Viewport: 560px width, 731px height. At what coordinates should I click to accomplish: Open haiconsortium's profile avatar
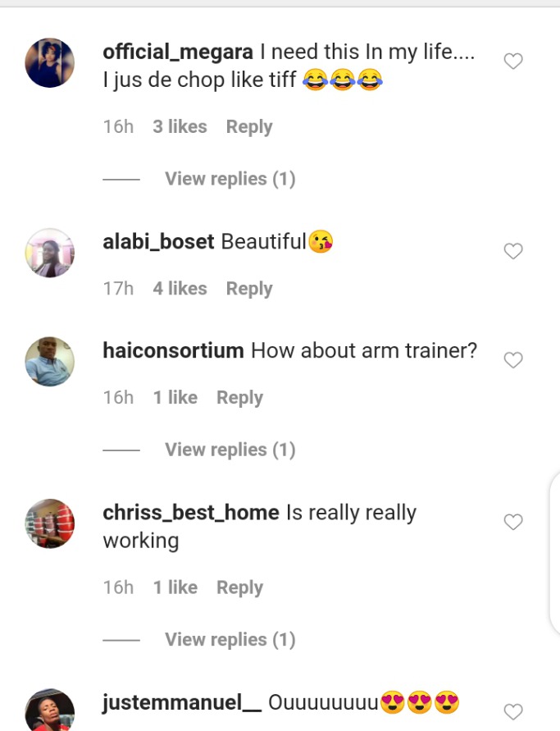[49, 361]
